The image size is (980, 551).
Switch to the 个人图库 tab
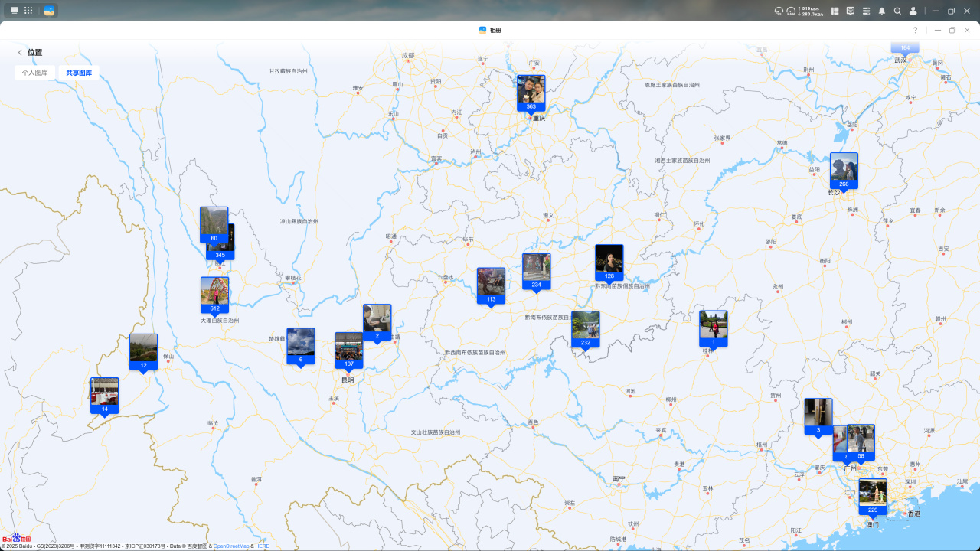(x=35, y=73)
